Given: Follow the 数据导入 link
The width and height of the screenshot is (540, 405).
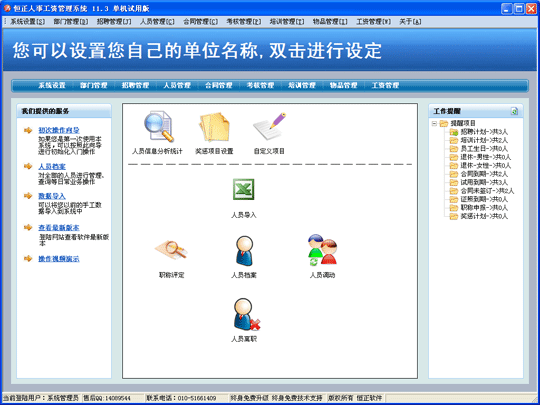Looking at the screenshot, I should point(52,196).
